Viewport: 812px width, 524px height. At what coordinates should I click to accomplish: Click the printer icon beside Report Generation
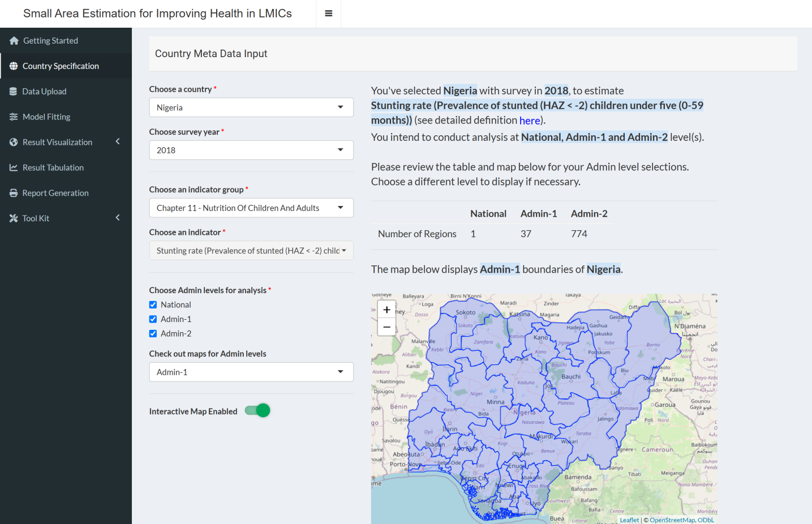[x=14, y=193]
